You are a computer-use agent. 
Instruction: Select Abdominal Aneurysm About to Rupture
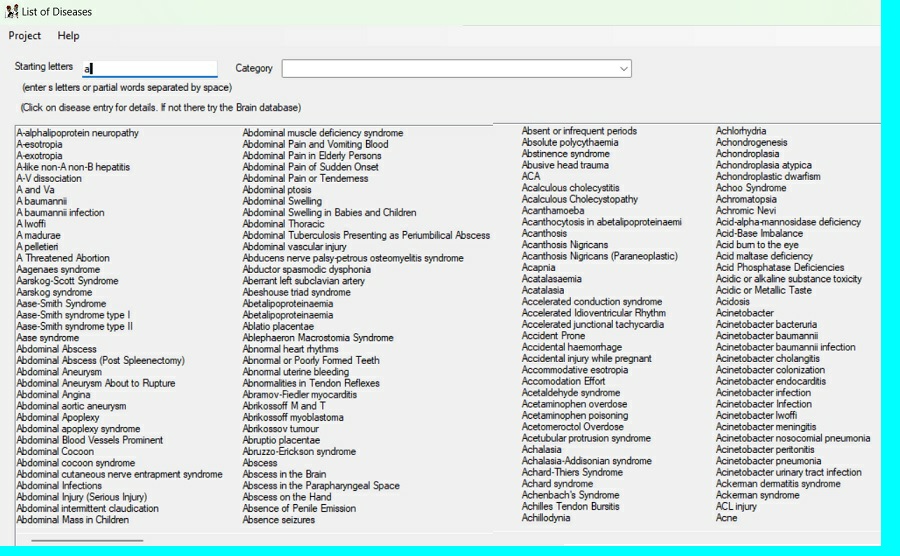tap(96, 383)
